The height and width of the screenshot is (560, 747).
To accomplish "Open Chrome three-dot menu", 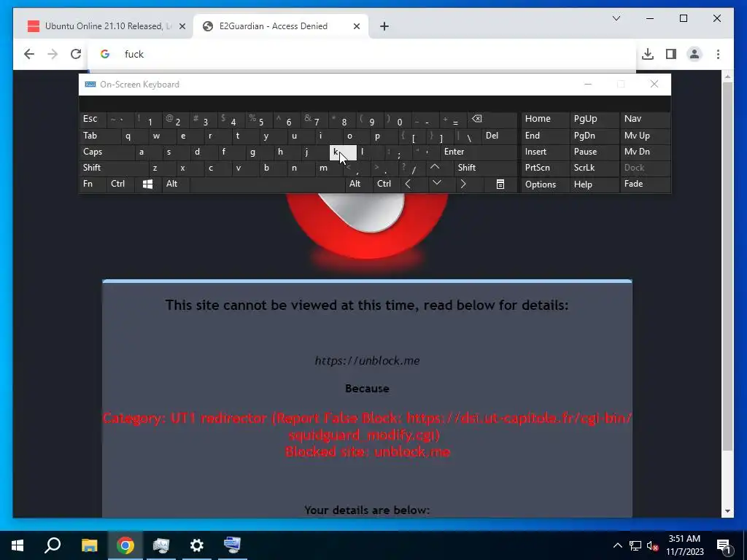I will (718, 54).
